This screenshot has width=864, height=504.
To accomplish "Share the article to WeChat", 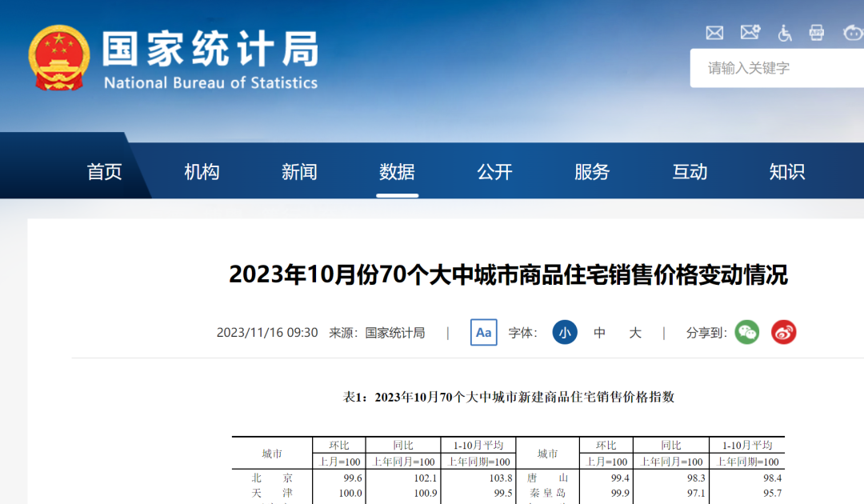I will (x=747, y=332).
